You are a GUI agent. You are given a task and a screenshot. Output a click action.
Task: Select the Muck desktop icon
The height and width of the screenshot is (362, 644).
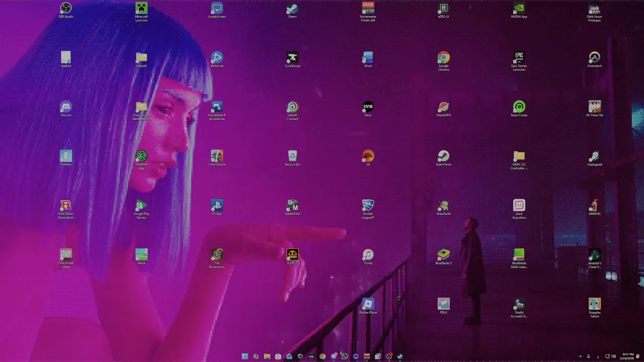(141, 257)
